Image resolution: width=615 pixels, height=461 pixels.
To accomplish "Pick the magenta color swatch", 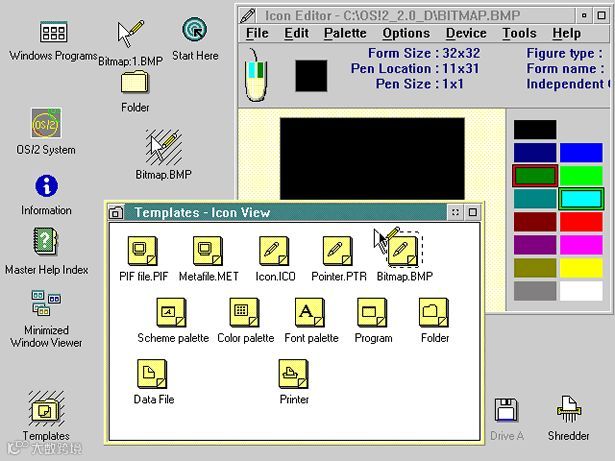I will tap(581, 245).
